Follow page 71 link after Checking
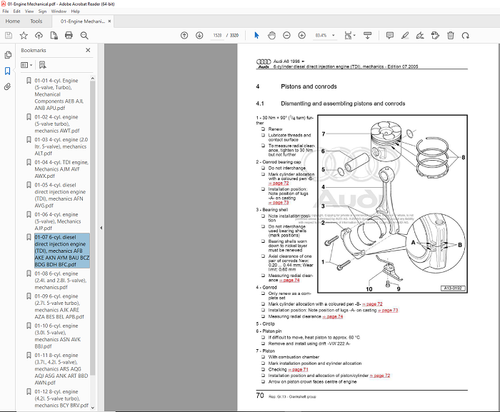500x412 pixels. [298, 369]
